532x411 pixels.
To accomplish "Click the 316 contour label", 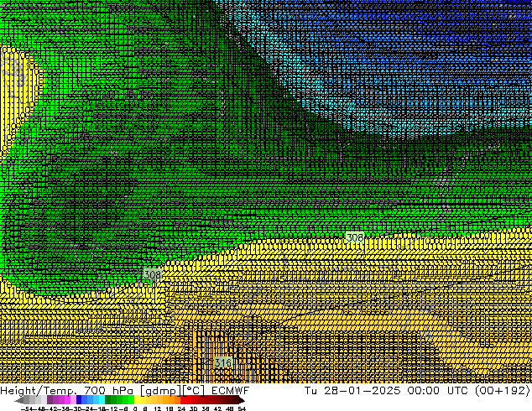I will tap(223, 363).
